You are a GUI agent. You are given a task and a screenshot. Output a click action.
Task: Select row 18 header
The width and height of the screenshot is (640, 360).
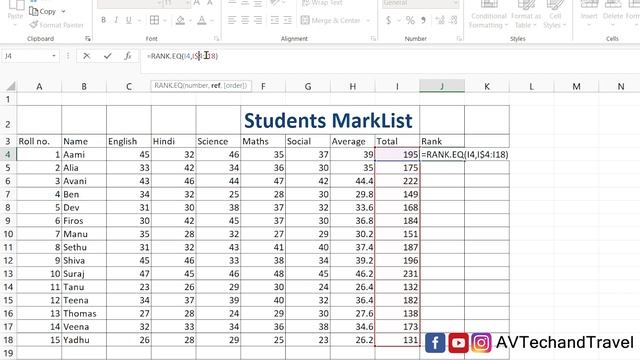tap(8, 340)
